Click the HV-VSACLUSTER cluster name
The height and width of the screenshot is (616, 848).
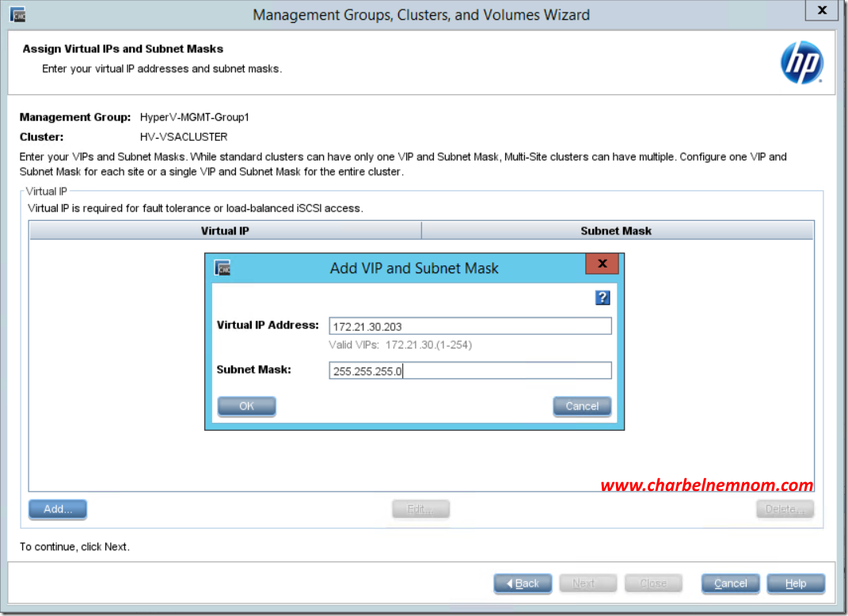tap(184, 137)
